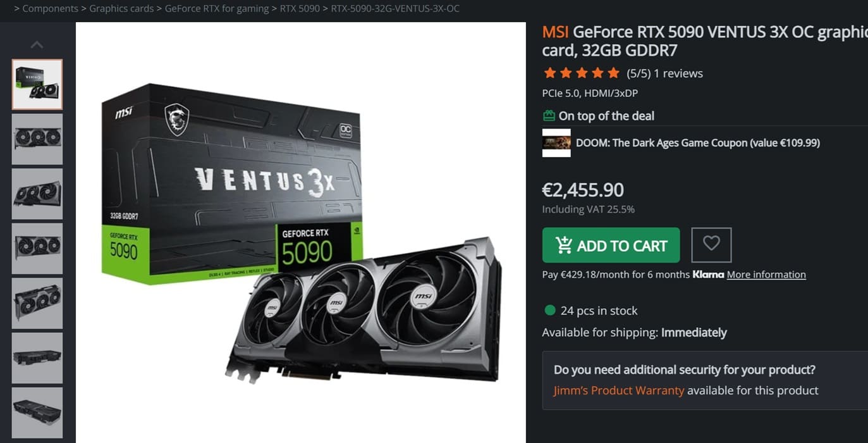The width and height of the screenshot is (868, 443).
Task: Click the five-star rating icons
Action: (x=581, y=73)
